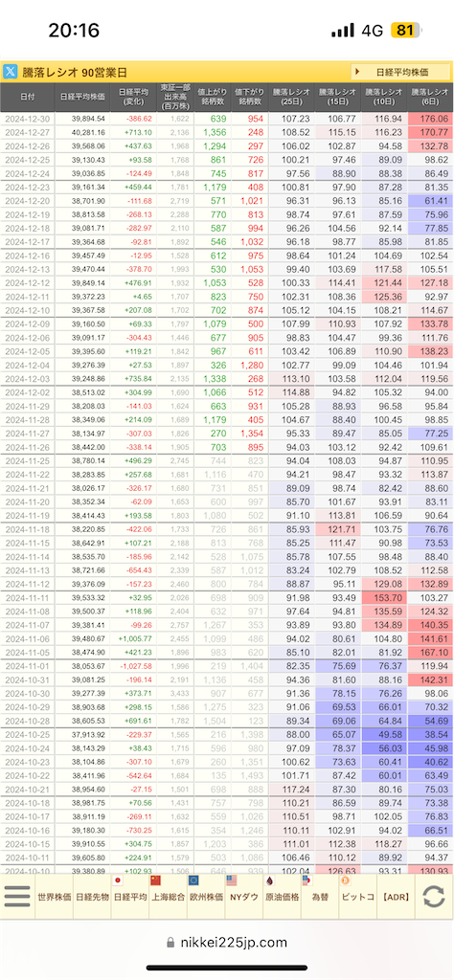454x980 pixels.
Task: Tap the nikkei225jp.com address bar
Action: coord(227,943)
